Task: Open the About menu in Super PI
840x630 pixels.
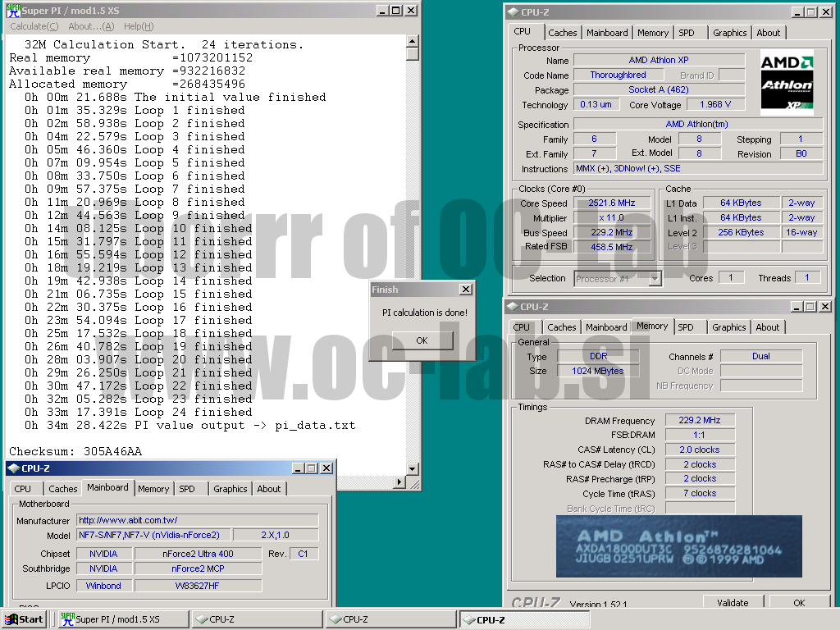Action: click(x=91, y=26)
